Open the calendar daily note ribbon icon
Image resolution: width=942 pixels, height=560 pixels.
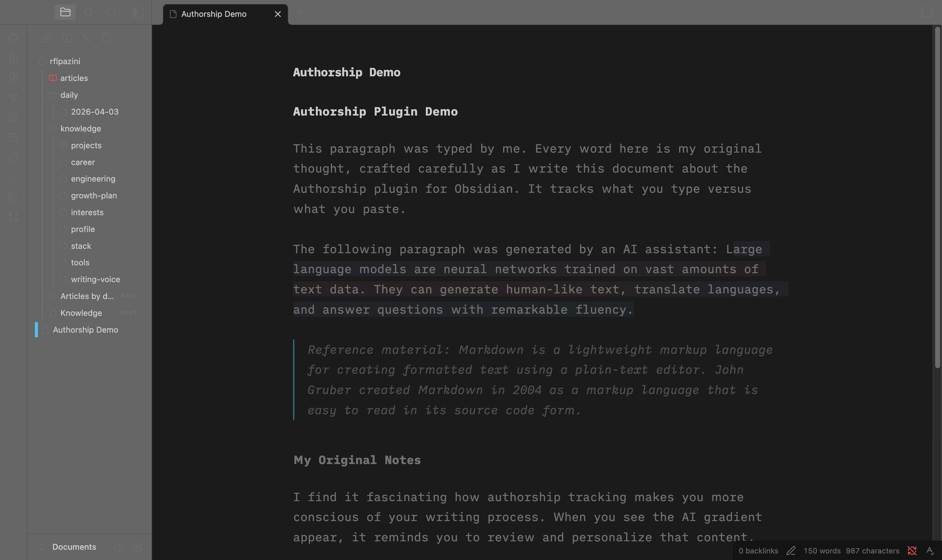[x=14, y=138]
